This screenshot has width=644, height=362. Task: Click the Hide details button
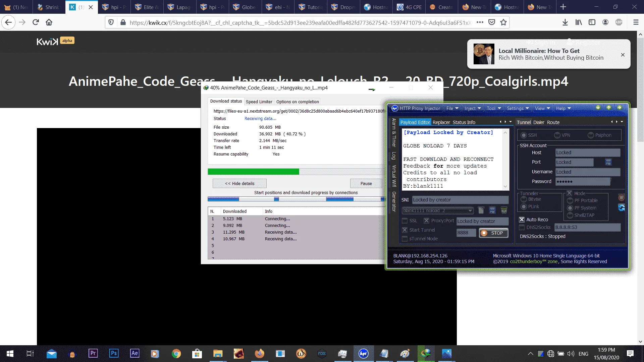(x=239, y=183)
